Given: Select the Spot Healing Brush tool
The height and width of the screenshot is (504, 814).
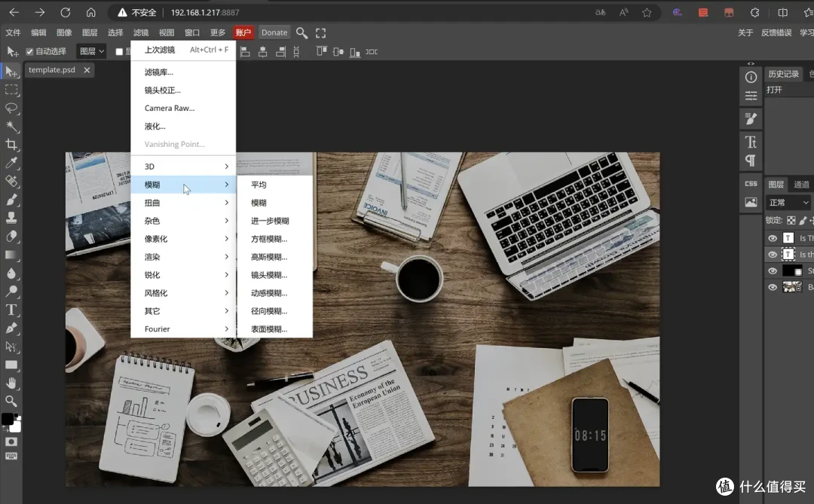Looking at the screenshot, I should (11, 181).
